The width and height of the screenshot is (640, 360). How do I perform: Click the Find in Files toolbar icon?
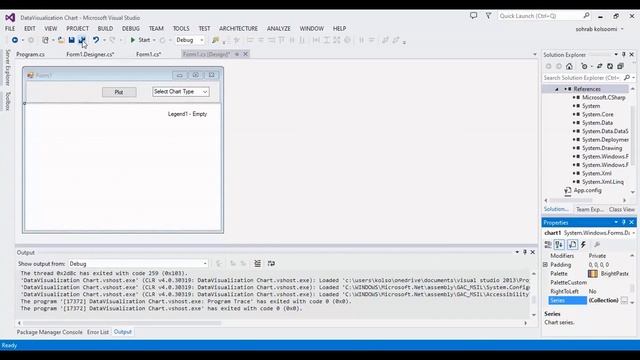pos(215,40)
